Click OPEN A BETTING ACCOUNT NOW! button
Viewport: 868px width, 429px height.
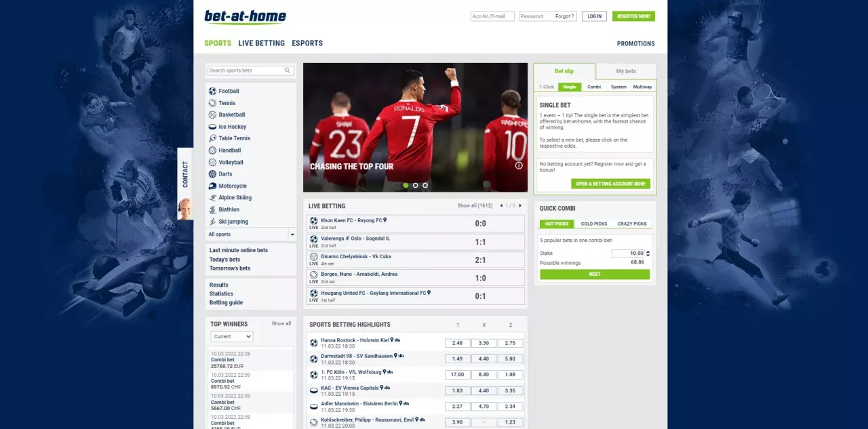611,184
